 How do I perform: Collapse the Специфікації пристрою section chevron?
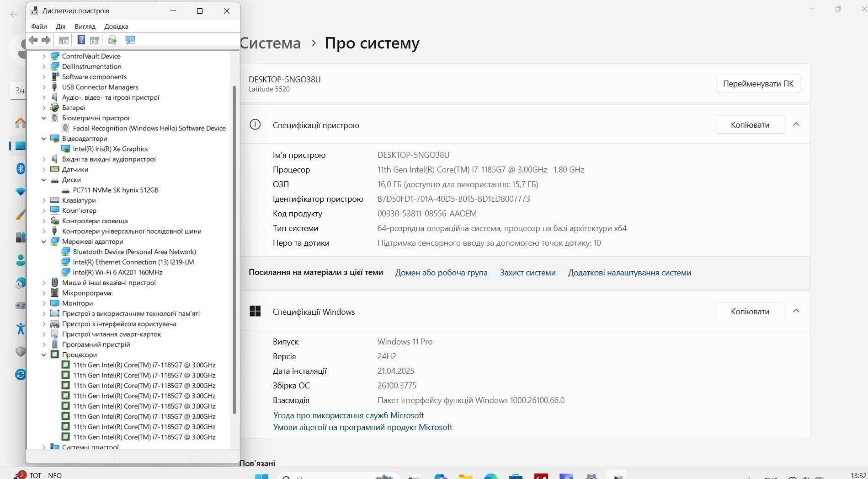tap(796, 124)
